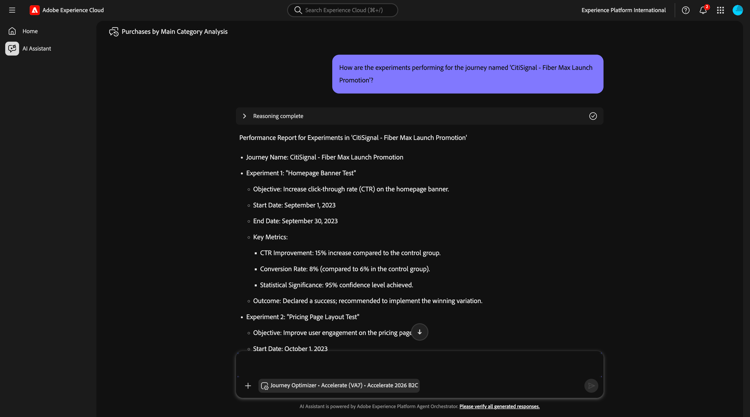Viewport: 750px width, 417px height.
Task: Open the user profile avatar
Action: [x=738, y=10]
